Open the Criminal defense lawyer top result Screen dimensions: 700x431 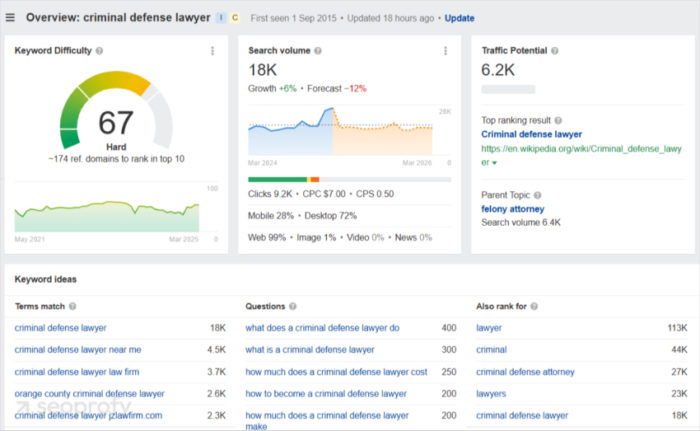531,134
